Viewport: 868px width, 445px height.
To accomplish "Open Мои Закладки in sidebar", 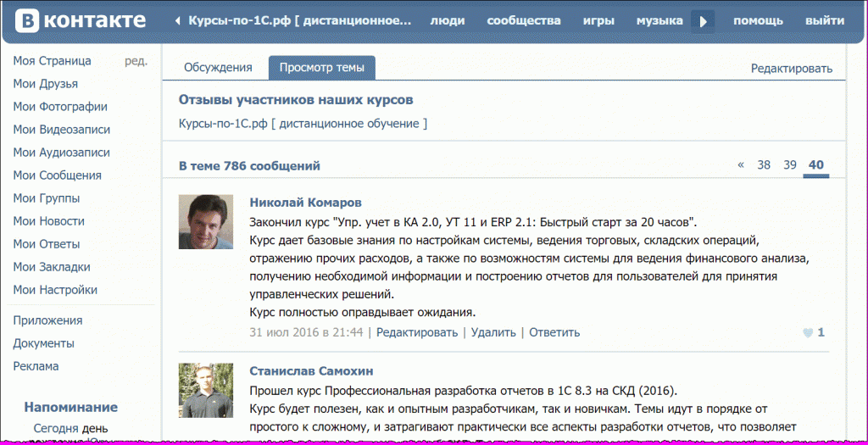I will 52,267.
